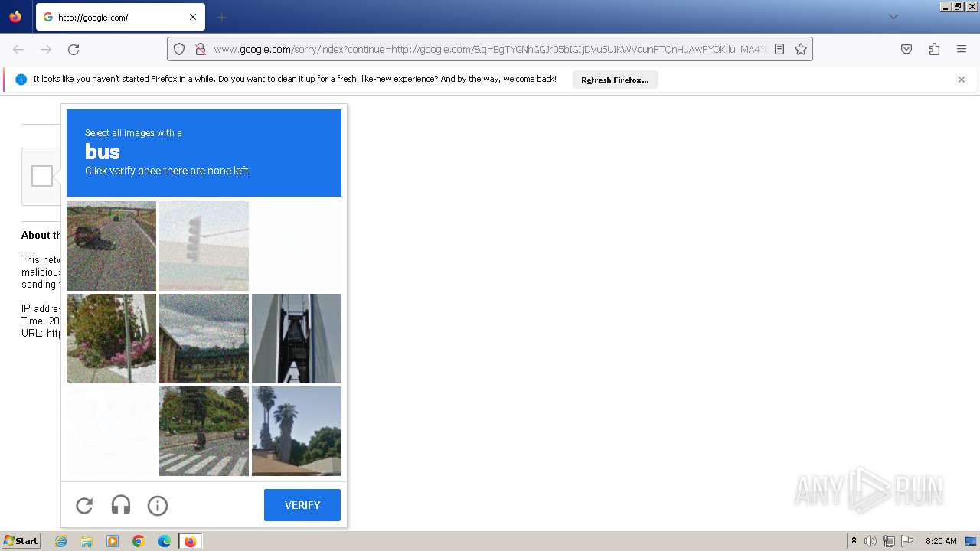
Task: Open the volume speaker tray icon
Action: click(x=871, y=541)
